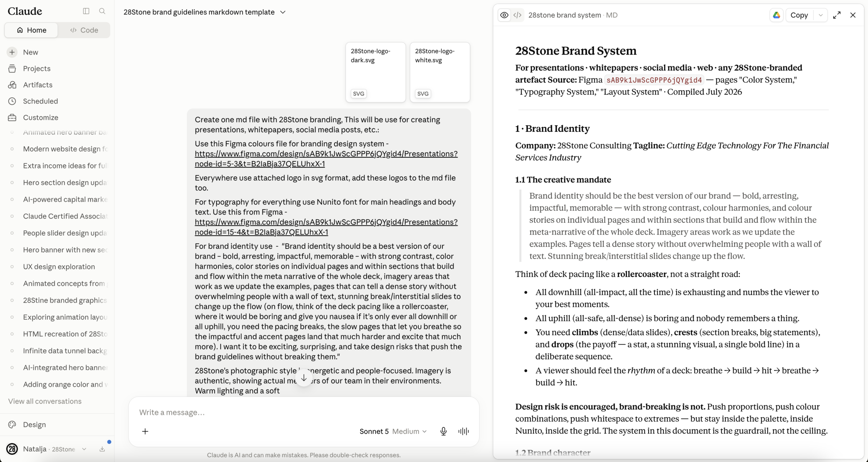Open 'People slider design' conversation

57,233
